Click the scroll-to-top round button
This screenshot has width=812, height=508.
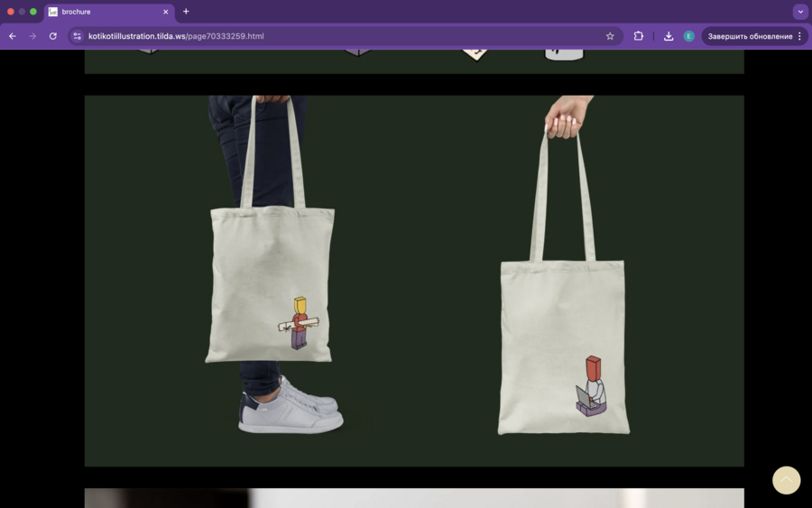point(786,480)
